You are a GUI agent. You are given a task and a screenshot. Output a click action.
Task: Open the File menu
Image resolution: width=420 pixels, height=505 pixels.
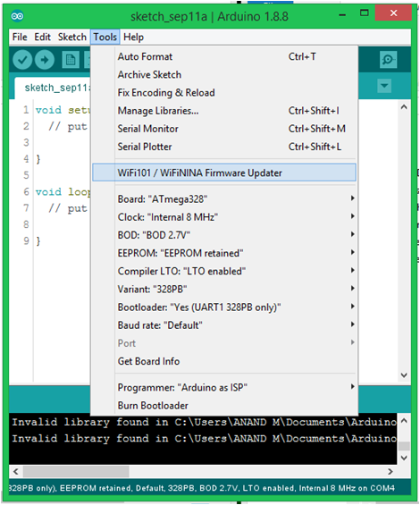pyautogui.click(x=20, y=37)
